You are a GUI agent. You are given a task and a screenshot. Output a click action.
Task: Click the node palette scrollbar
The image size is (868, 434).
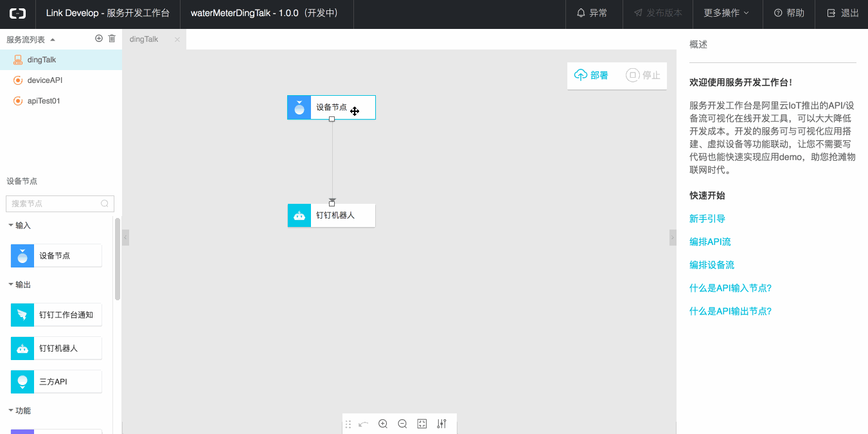coord(118,259)
